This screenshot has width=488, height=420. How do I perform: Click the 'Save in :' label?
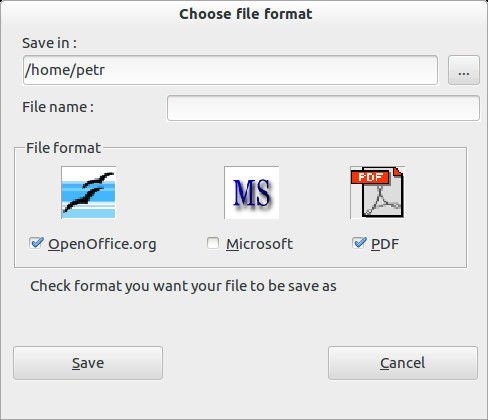pos(49,43)
